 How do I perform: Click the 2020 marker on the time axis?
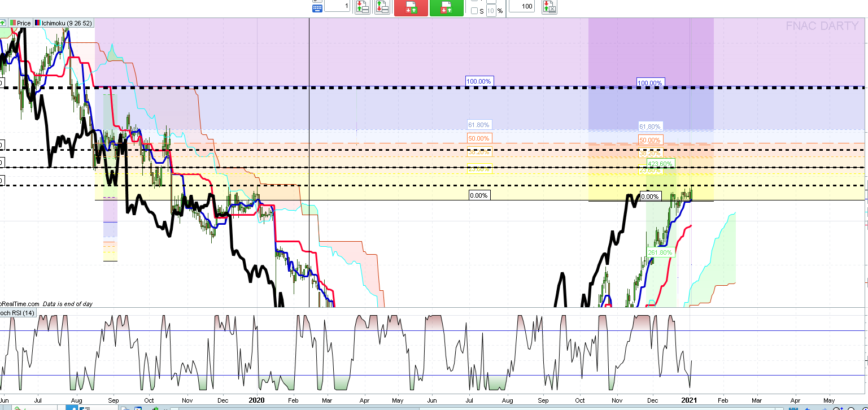257,400
